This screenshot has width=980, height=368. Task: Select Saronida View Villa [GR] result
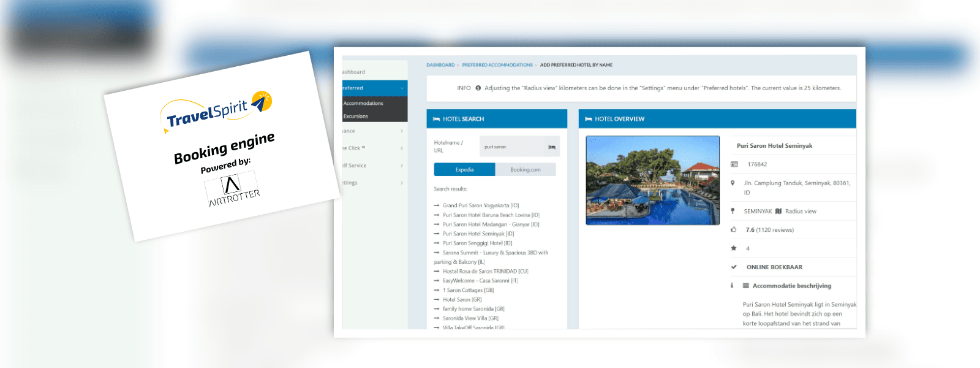click(x=471, y=319)
